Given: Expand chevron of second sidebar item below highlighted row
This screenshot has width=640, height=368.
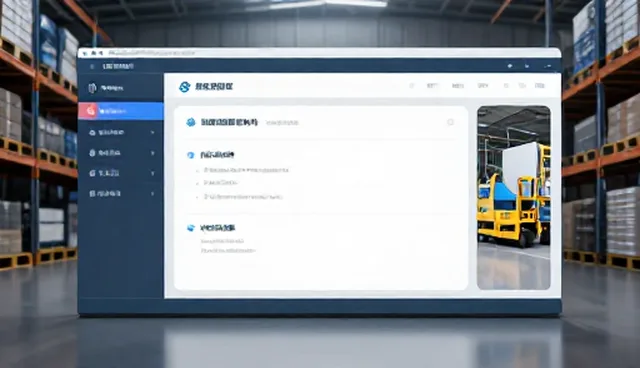Looking at the screenshot, I should [153, 153].
